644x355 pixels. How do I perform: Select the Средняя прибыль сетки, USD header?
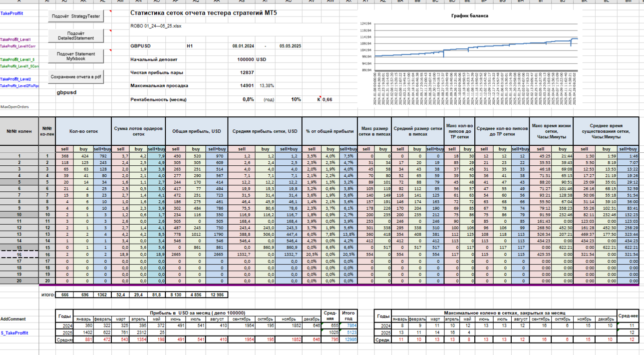click(x=265, y=131)
